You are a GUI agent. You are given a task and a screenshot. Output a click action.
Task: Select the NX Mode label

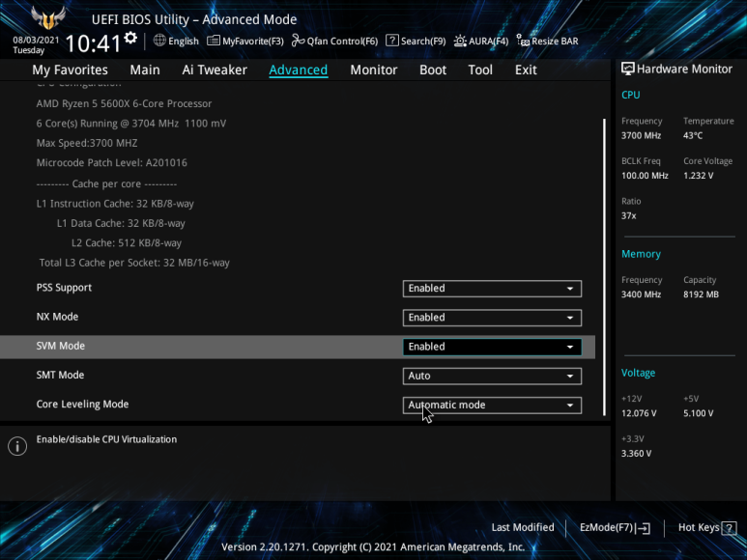[x=57, y=317]
